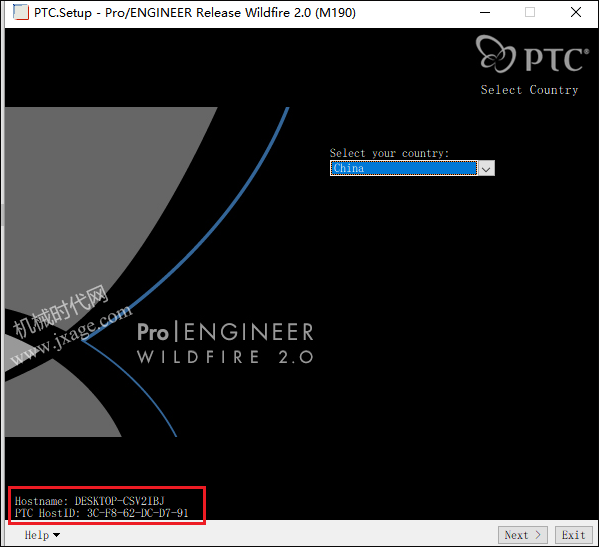
Task: Click the Pro|ENGINEER Wildfire 2.0 logo
Action: [225, 343]
